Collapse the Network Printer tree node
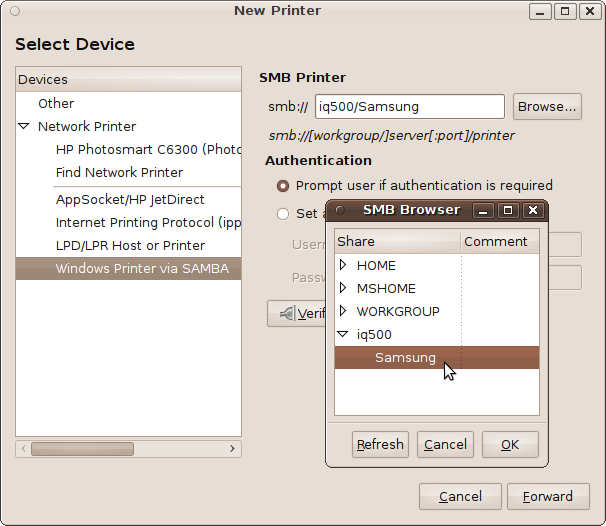Screen dimensions: 606x526 point(24,126)
